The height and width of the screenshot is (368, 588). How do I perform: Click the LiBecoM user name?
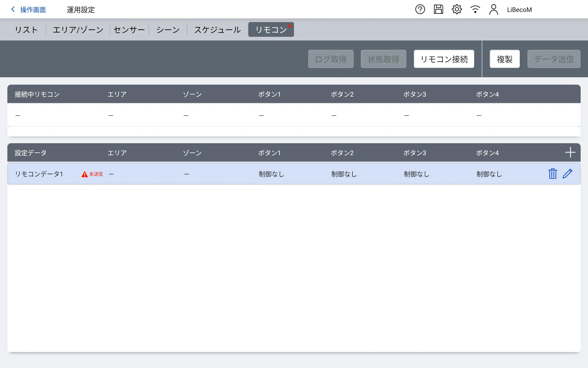coord(519,10)
